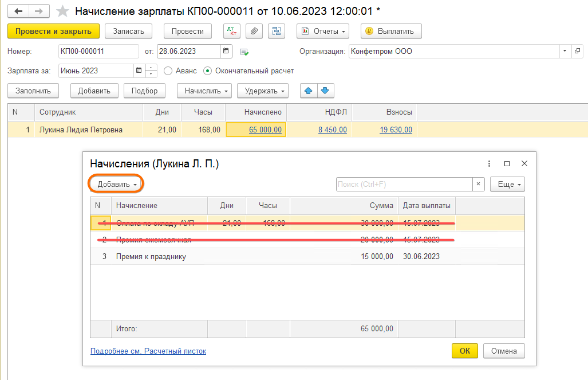Select Окончательный расчет radio option
588x380 pixels.
coord(207,71)
